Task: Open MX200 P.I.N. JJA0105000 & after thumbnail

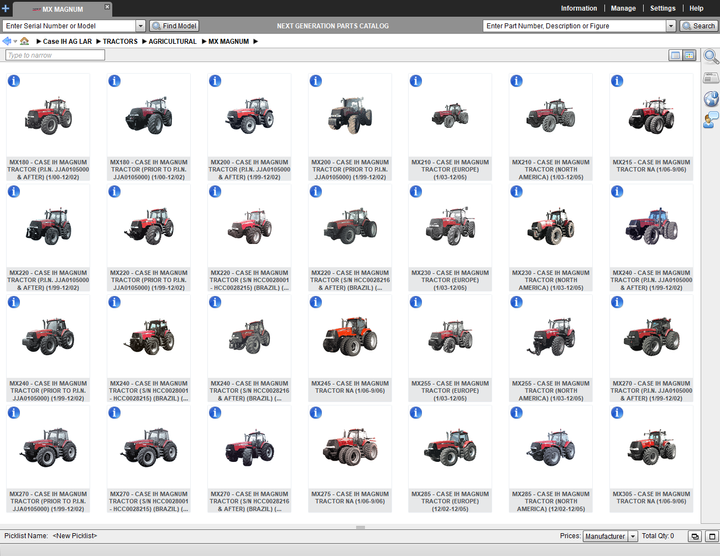Action: point(249,115)
